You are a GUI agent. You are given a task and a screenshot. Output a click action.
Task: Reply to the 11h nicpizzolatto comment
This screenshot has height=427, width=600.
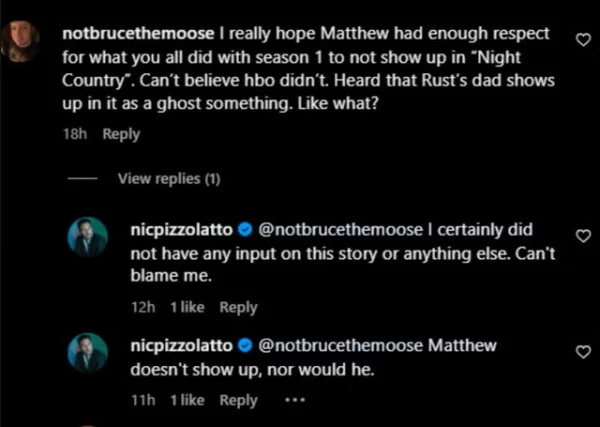(x=238, y=401)
